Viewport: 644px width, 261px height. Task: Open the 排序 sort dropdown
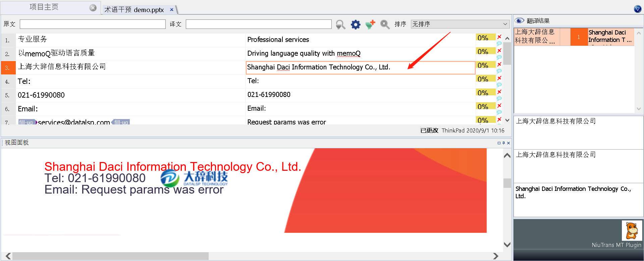click(460, 24)
